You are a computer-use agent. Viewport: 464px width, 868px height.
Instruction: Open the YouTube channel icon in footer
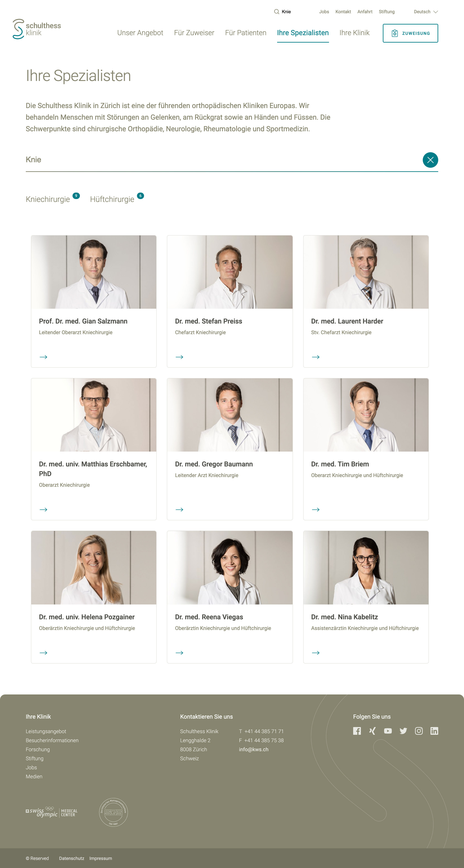(x=388, y=731)
